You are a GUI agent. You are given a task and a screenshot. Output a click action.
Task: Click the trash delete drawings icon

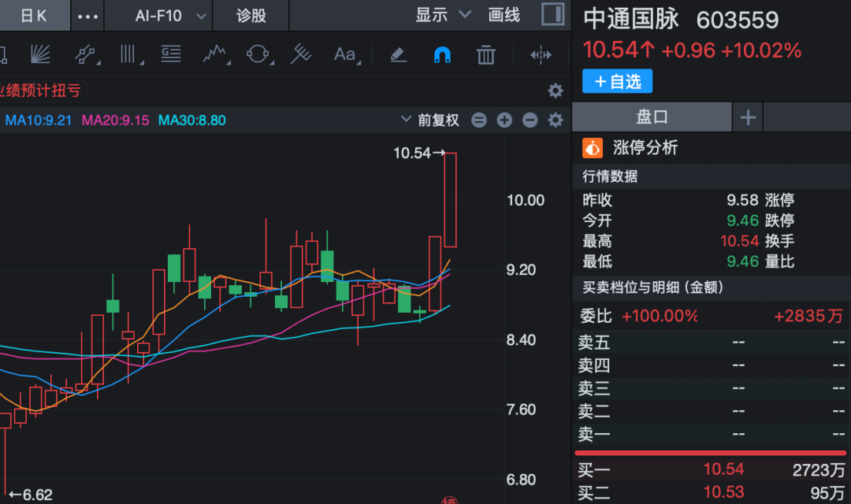(485, 55)
